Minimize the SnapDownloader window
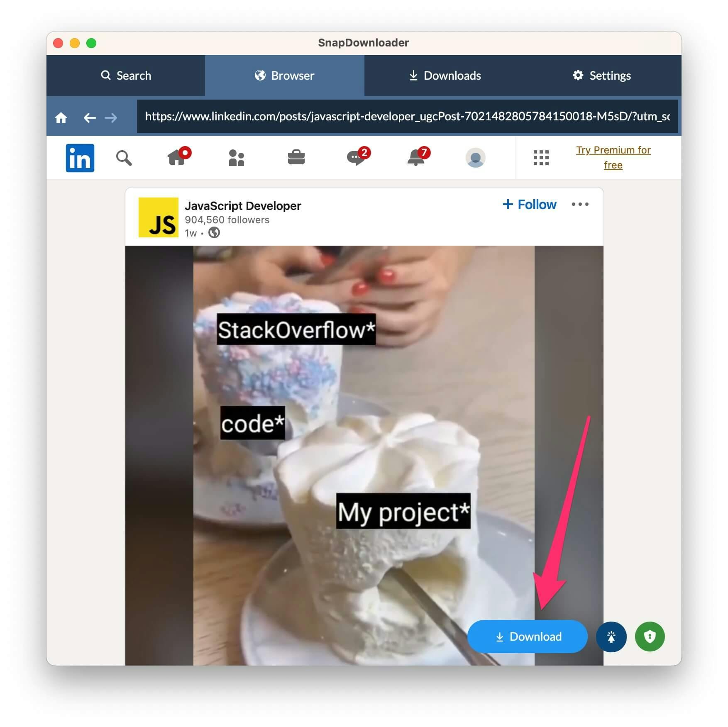Viewport: 728px width, 727px height. point(75,43)
